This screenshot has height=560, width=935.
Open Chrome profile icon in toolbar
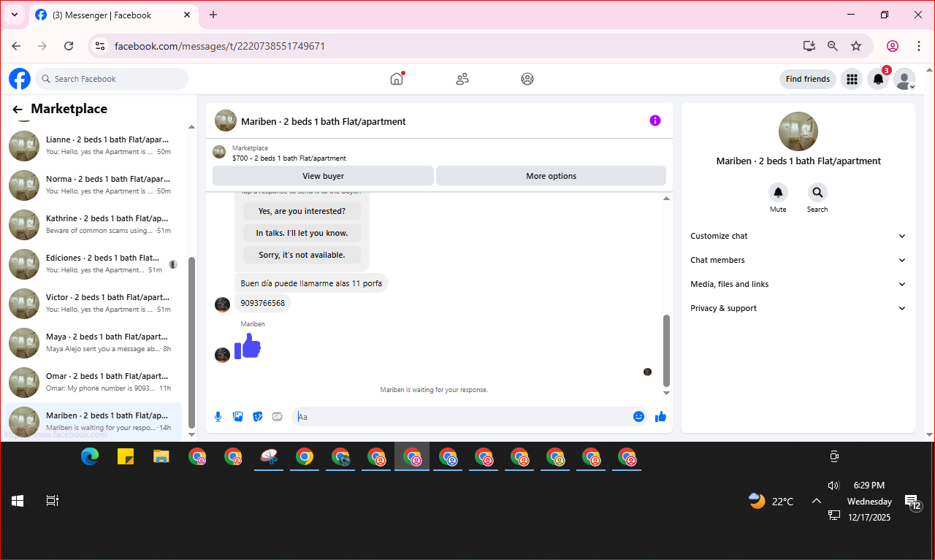point(893,46)
